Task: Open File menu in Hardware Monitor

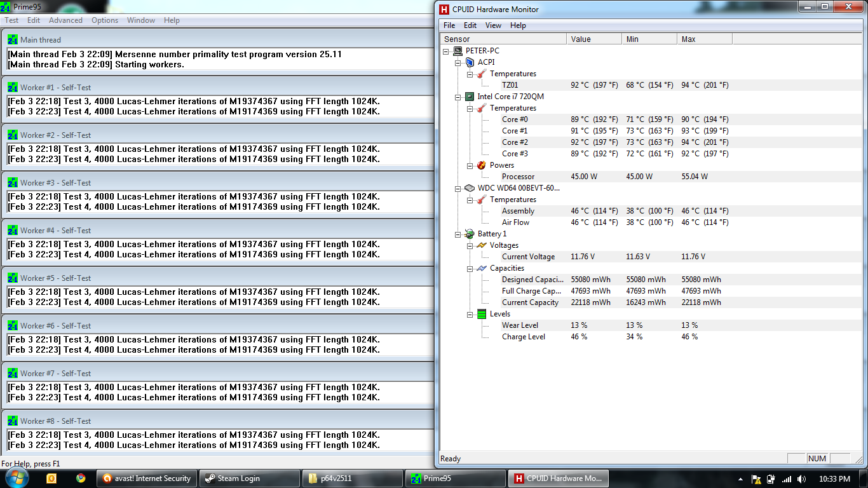Action: pos(449,25)
